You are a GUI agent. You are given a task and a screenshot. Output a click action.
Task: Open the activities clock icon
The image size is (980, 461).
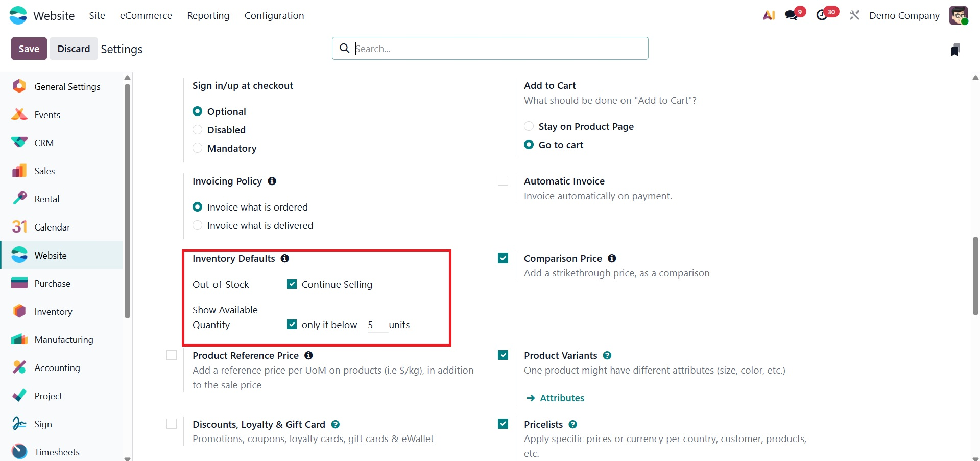click(x=822, y=15)
